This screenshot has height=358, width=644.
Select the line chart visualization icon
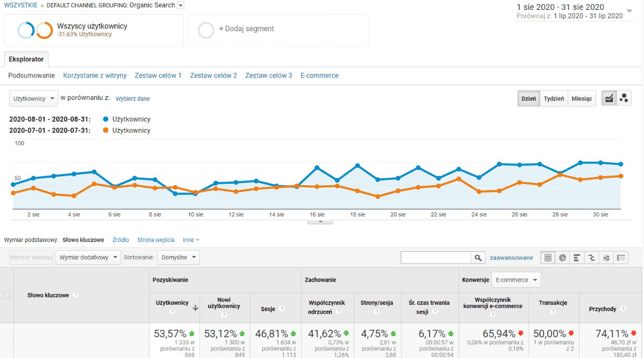pos(608,98)
